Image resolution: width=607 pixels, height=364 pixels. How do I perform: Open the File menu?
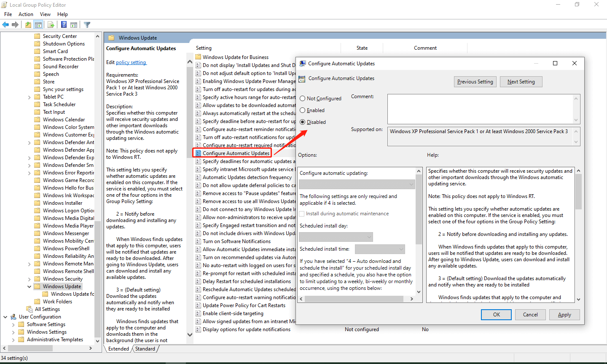click(8, 14)
